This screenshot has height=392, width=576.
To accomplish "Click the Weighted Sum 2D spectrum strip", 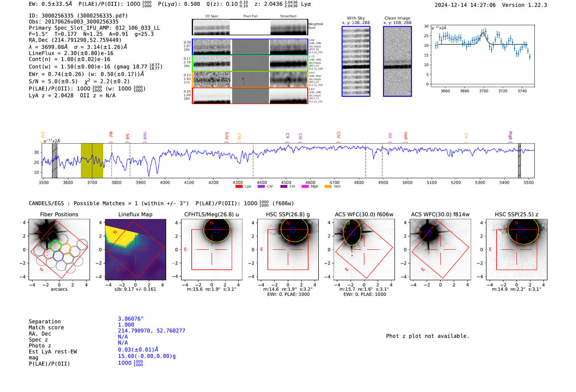I will pos(250,27).
